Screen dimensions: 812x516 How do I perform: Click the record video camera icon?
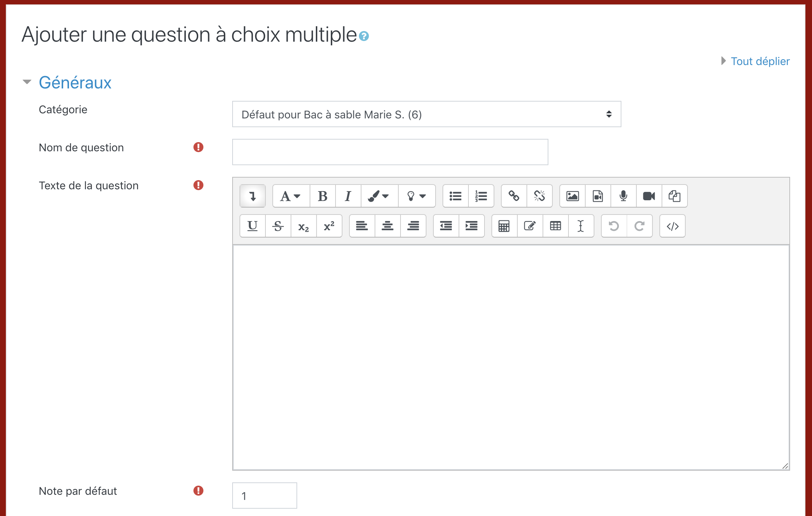coord(649,196)
